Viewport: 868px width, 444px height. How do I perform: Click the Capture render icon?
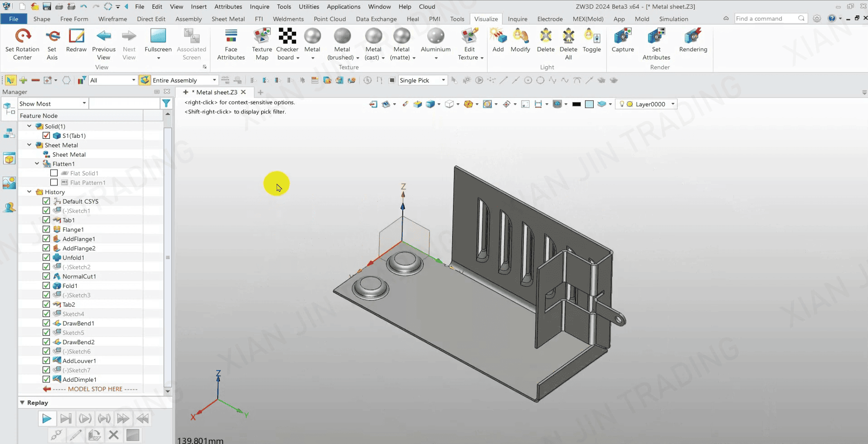pyautogui.click(x=622, y=36)
